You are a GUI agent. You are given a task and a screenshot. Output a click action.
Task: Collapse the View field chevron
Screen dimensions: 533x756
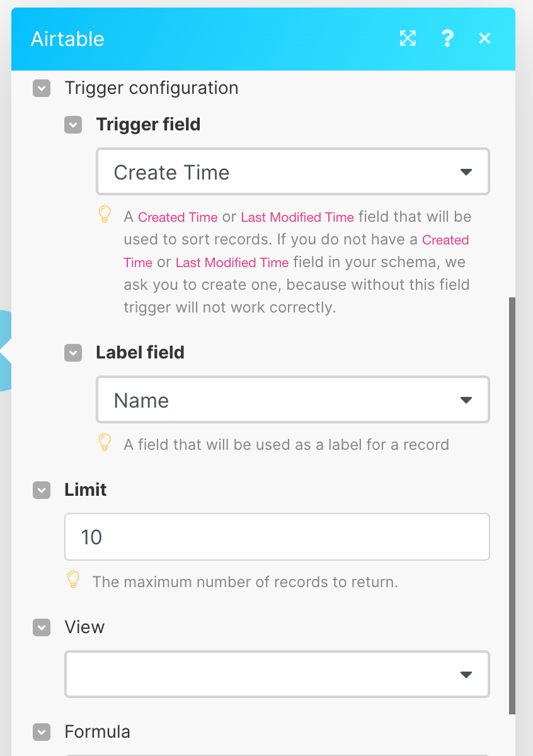click(42, 627)
